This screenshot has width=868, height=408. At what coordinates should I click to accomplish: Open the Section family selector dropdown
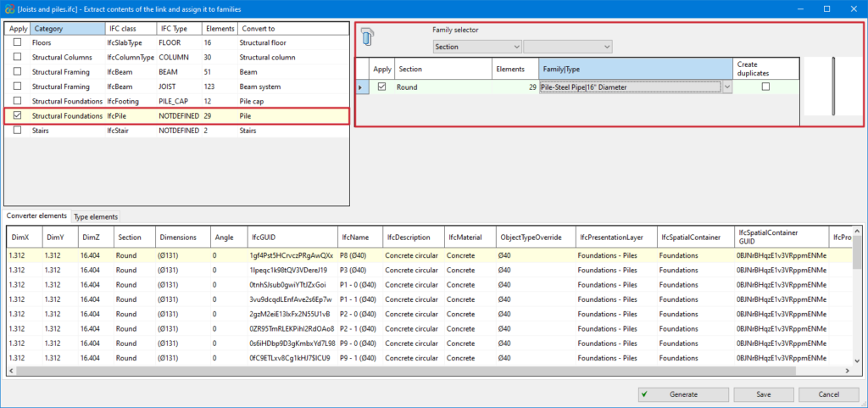(x=477, y=47)
